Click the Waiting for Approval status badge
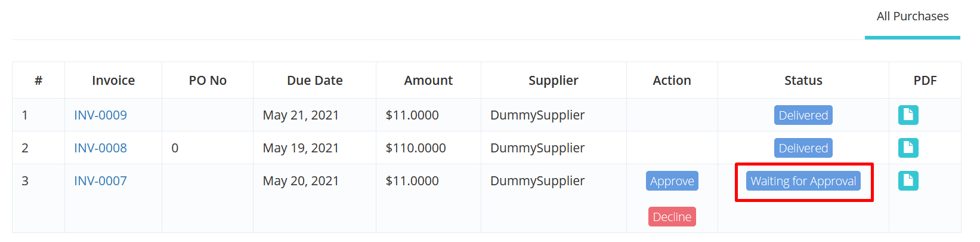 pos(803,181)
